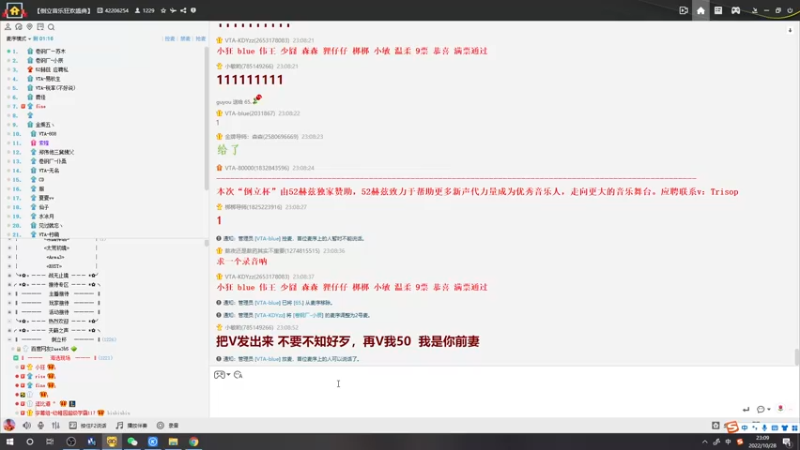Click the download icon in top bar
Viewport: 800px width, 450px height.
click(x=755, y=10)
